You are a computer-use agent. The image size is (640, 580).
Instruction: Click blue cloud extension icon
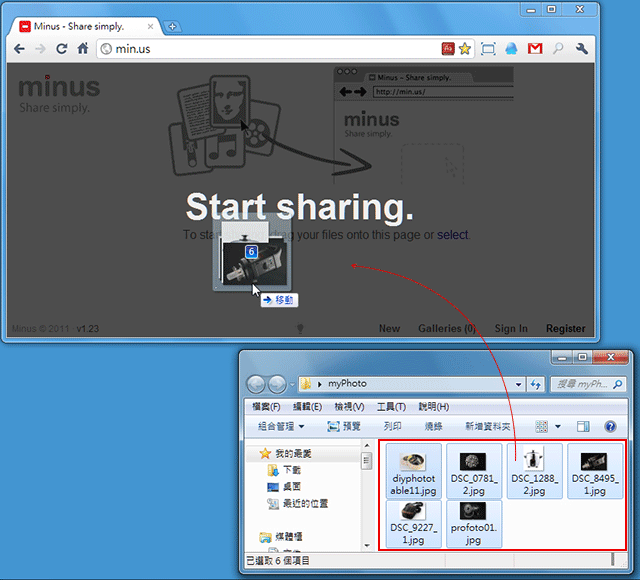(511, 49)
